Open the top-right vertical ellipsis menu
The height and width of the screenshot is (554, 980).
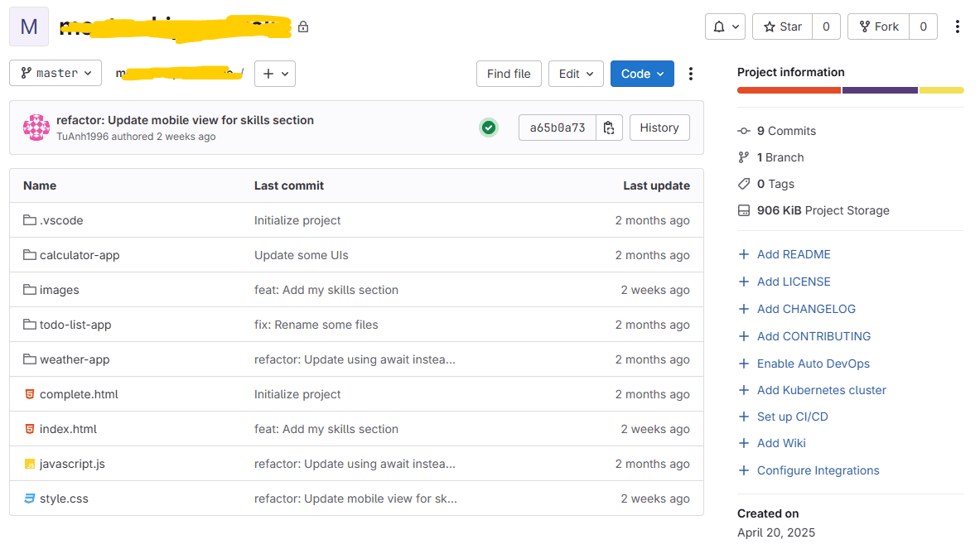click(x=958, y=26)
